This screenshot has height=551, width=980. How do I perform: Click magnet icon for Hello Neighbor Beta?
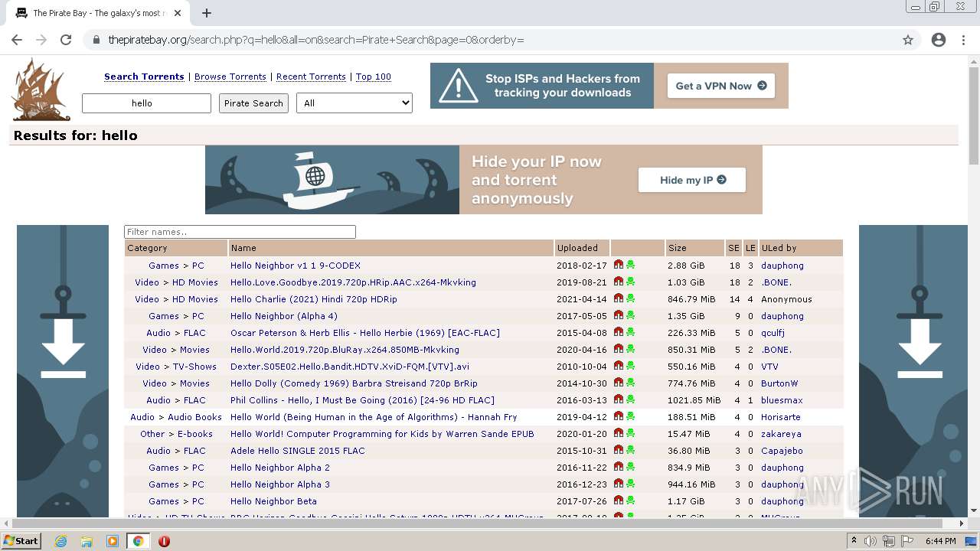point(619,500)
